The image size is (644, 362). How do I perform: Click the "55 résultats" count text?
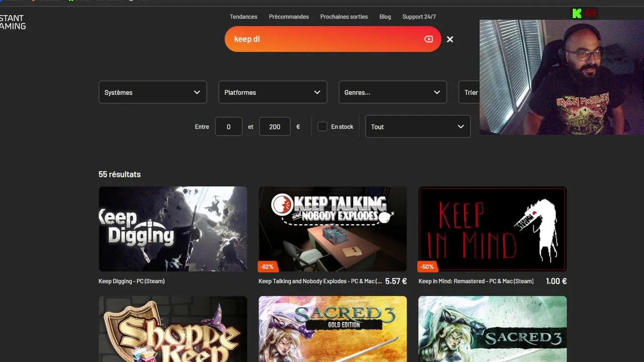[x=120, y=174]
